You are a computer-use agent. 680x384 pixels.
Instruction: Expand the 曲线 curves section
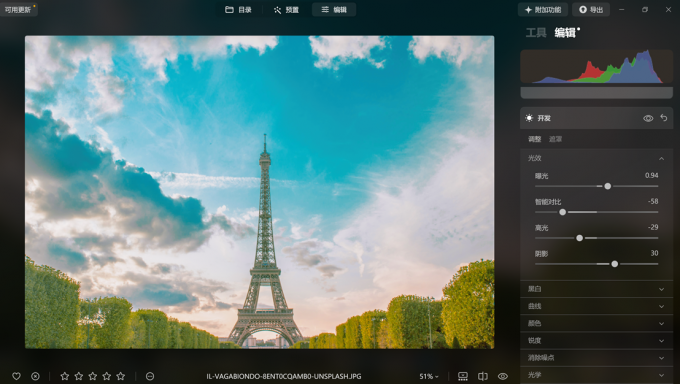(x=596, y=306)
